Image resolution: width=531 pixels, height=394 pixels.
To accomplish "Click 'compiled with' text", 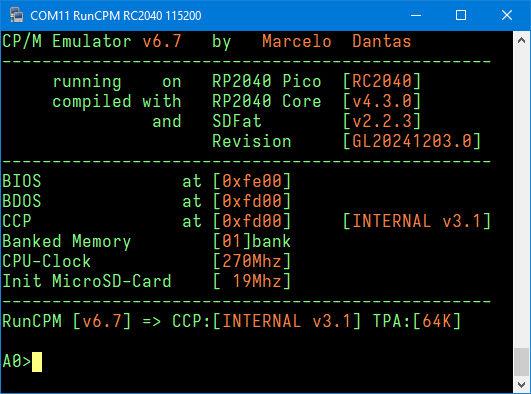I will 116,101.
